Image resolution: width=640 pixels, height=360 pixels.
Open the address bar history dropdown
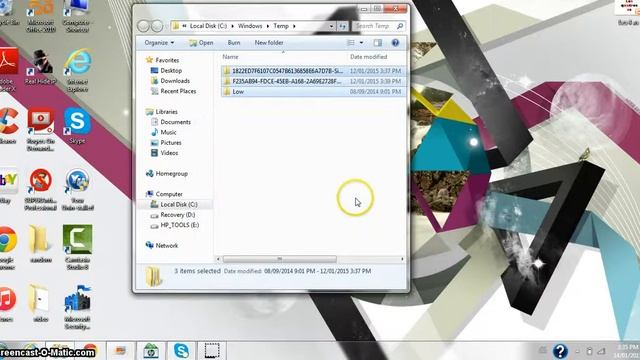tap(331, 26)
